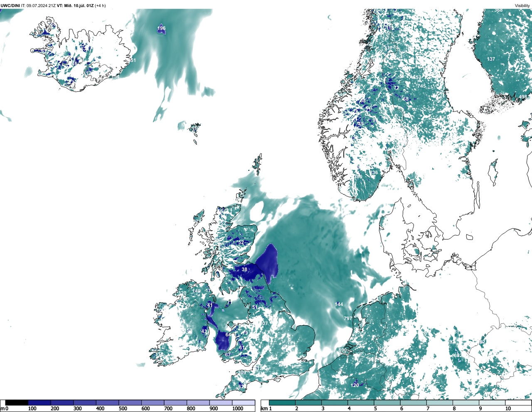This screenshot has height=412, width=532.
Task: Click the 43 value on Ireland's east coast
Action: (x=204, y=331)
